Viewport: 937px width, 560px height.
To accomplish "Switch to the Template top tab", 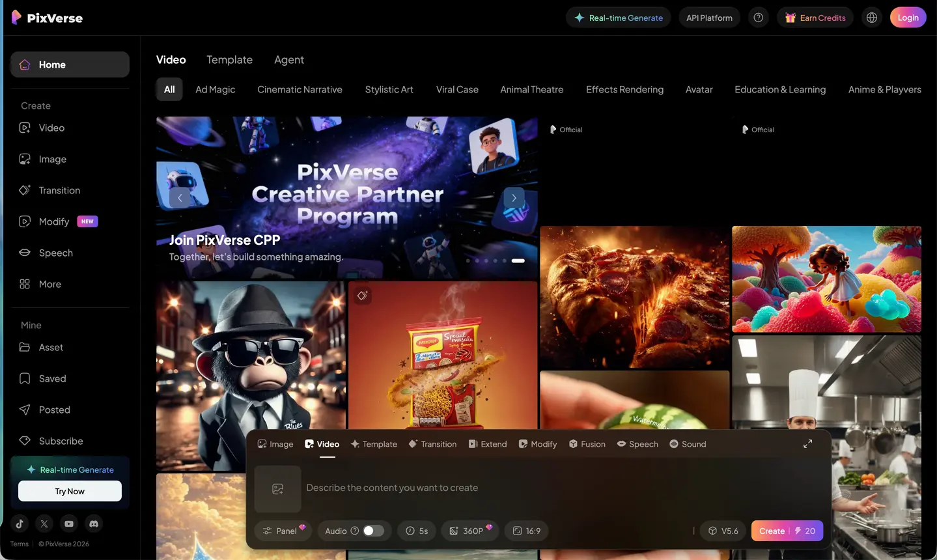I will (x=229, y=60).
